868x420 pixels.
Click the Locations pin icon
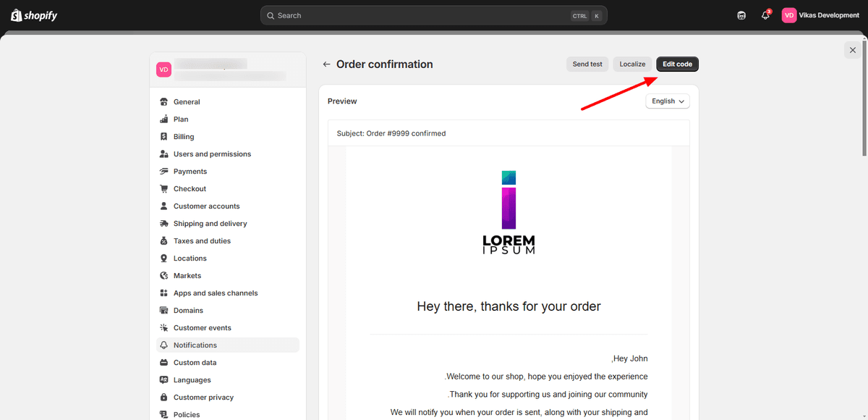[x=164, y=259]
